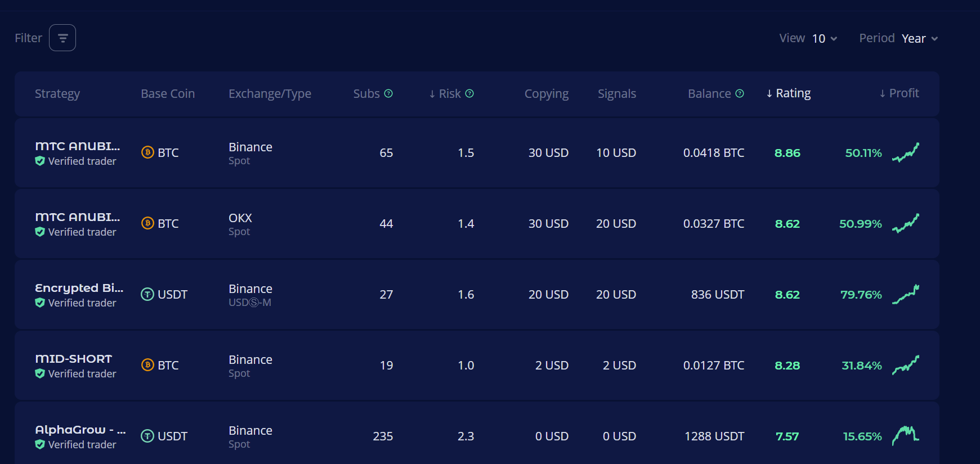The image size is (980, 464).
Task: Open the 50.11% profit sparkline chart
Action: tap(905, 152)
